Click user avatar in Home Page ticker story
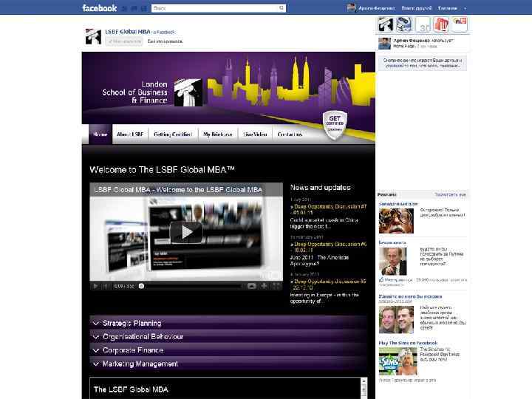532x399 pixels. pyautogui.click(x=384, y=44)
